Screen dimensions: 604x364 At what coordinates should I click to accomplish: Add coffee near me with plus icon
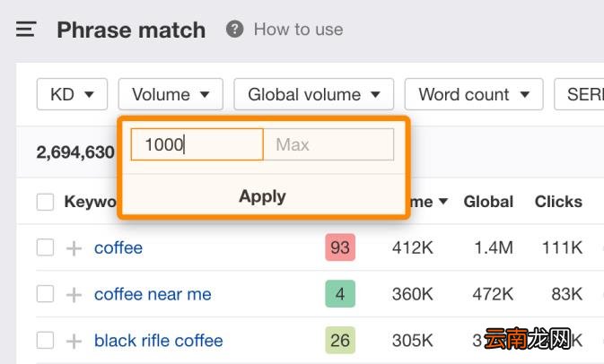[74, 295]
